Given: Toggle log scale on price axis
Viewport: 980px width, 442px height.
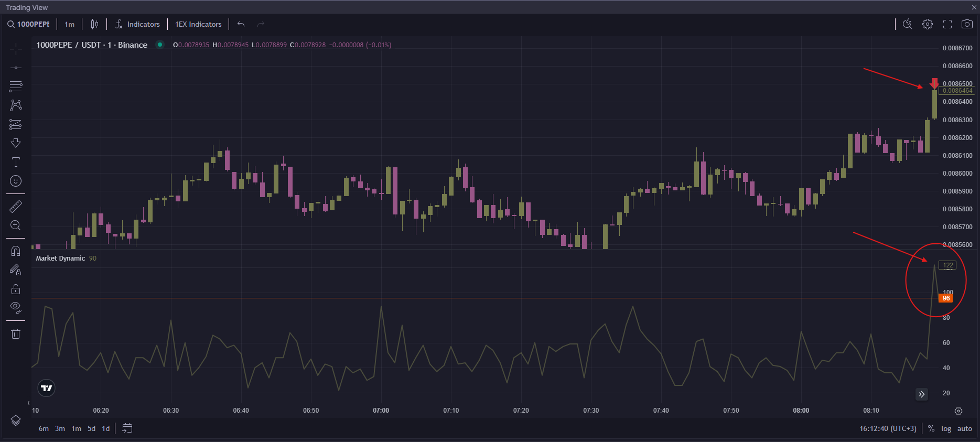Looking at the screenshot, I should tap(946, 428).
